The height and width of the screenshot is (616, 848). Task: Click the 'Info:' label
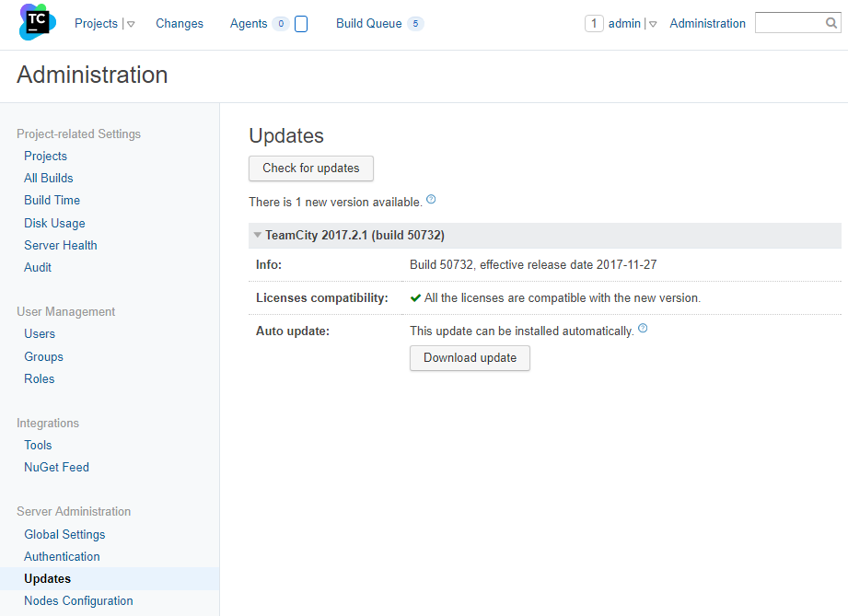[269, 264]
